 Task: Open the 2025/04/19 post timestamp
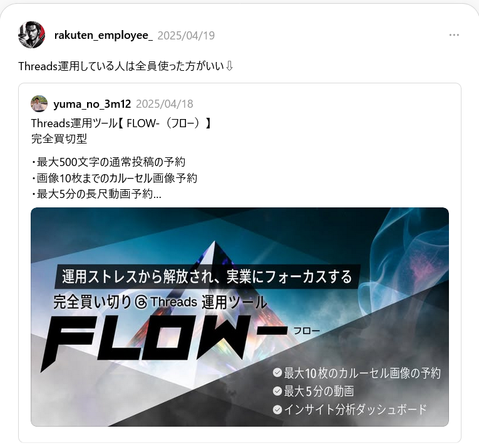tap(186, 36)
